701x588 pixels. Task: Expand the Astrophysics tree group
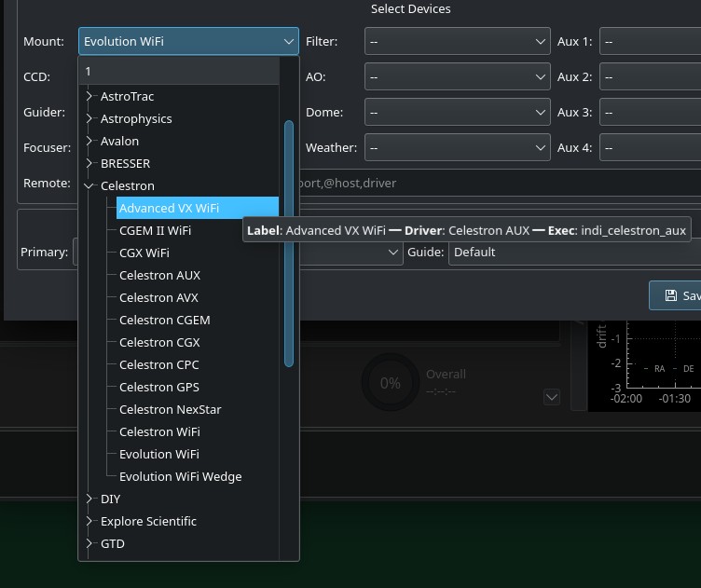[89, 118]
